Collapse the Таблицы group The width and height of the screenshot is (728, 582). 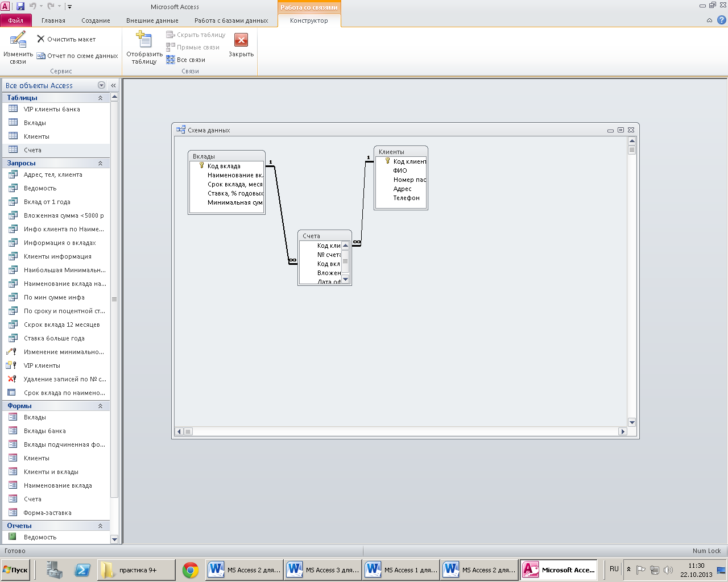pyautogui.click(x=100, y=98)
